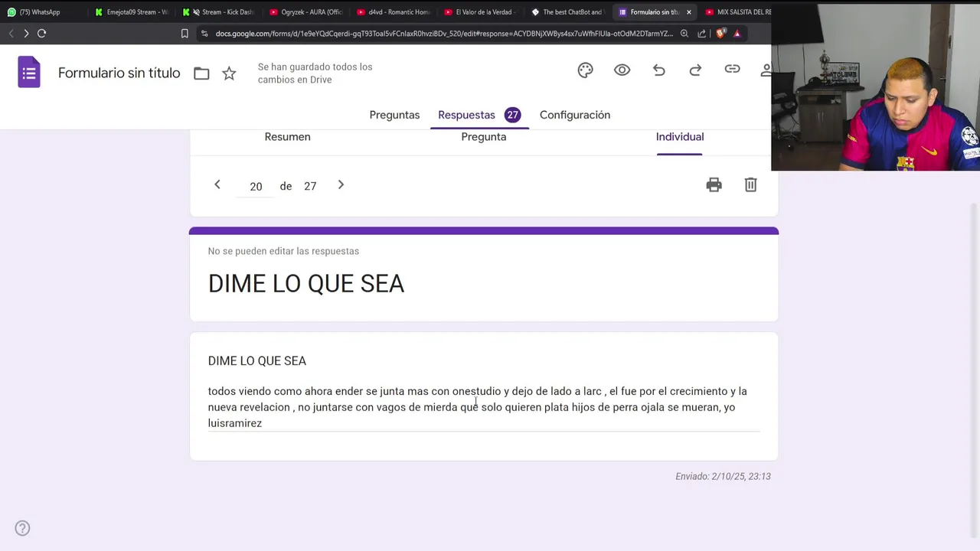The image size is (980, 551).
Task: Switch to d4vd - Romantic Homicide tab
Action: tap(394, 12)
